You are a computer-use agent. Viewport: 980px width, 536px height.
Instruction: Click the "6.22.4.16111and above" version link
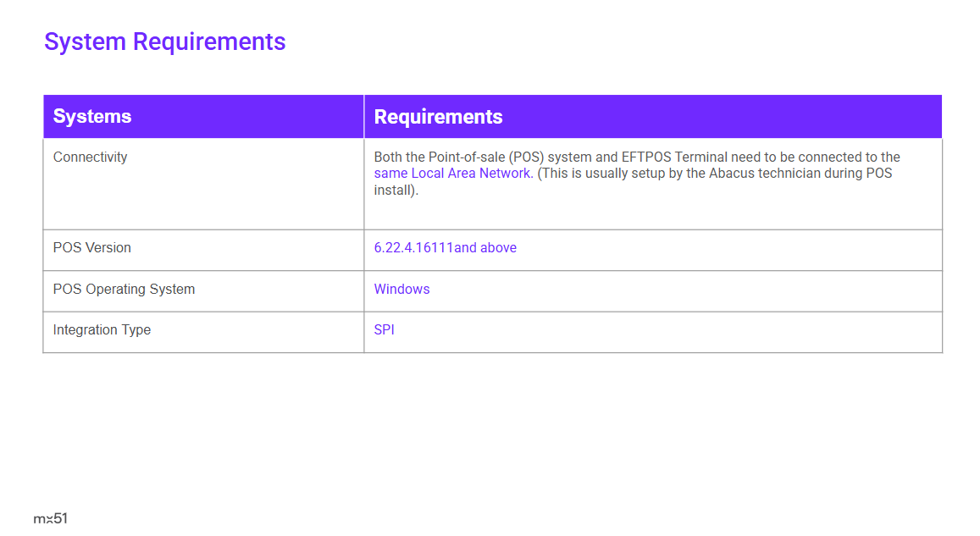(x=445, y=248)
